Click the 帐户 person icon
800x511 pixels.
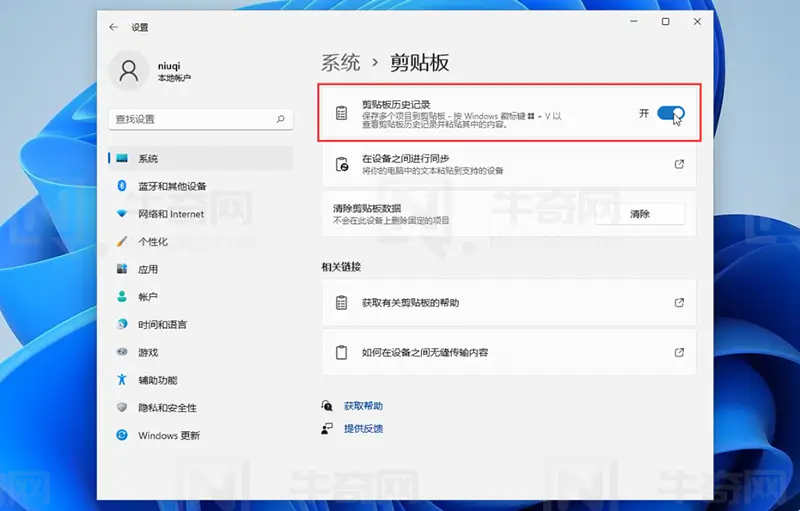click(x=122, y=296)
